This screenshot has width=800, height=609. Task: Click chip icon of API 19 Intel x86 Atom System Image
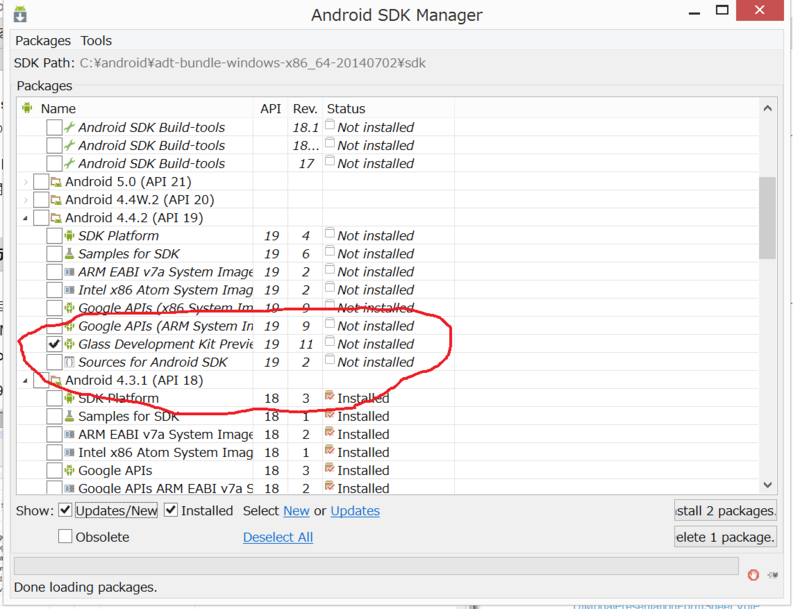[69, 290]
